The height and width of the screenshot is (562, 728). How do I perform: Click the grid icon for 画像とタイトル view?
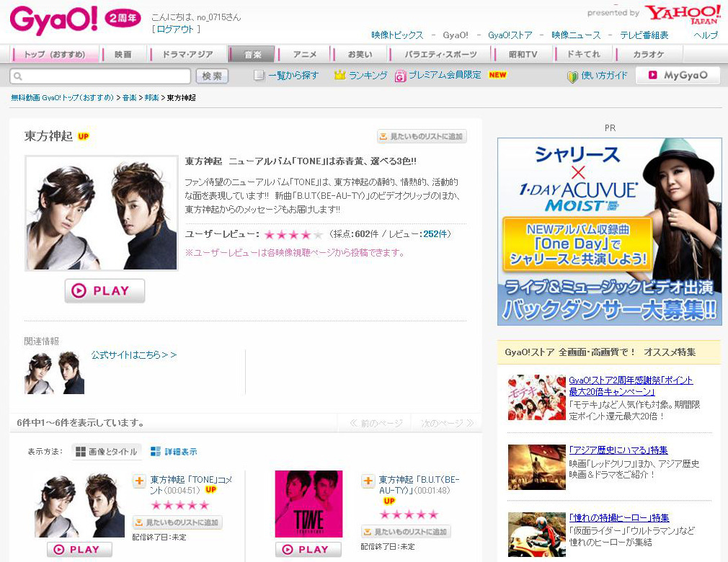81,452
